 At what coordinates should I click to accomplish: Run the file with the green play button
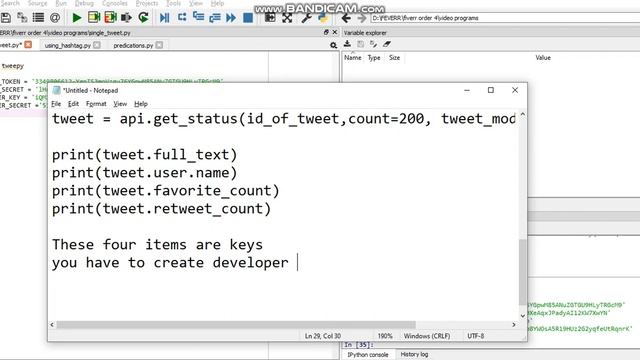(x=76, y=18)
